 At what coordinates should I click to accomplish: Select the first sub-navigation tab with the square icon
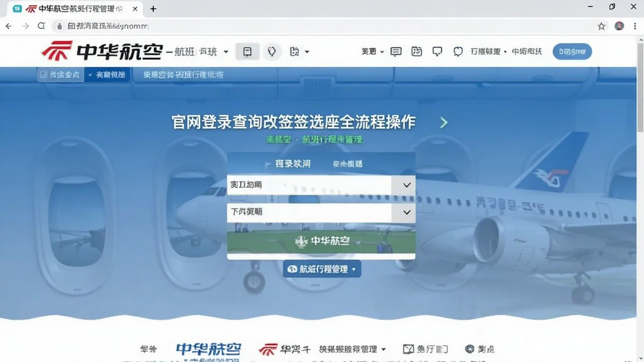(60, 75)
